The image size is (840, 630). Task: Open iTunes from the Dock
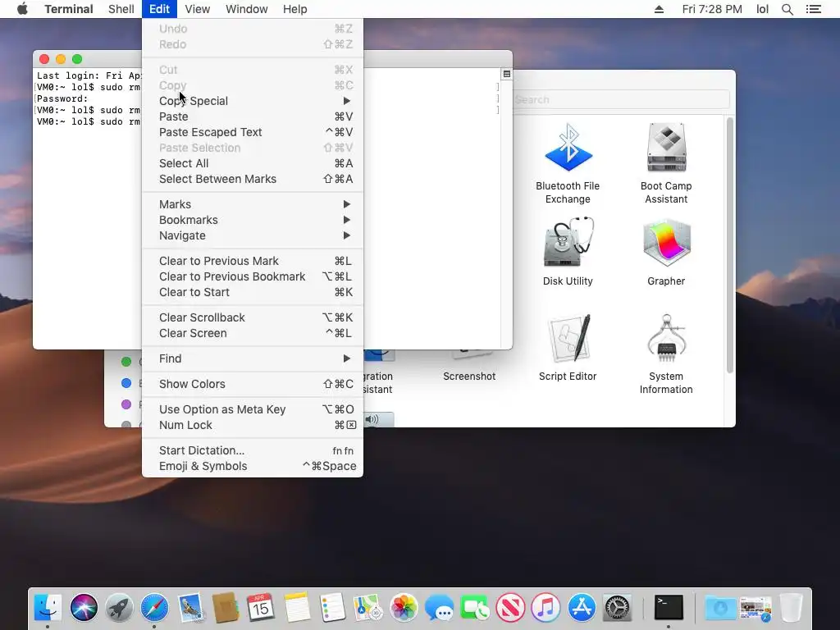tap(546, 608)
